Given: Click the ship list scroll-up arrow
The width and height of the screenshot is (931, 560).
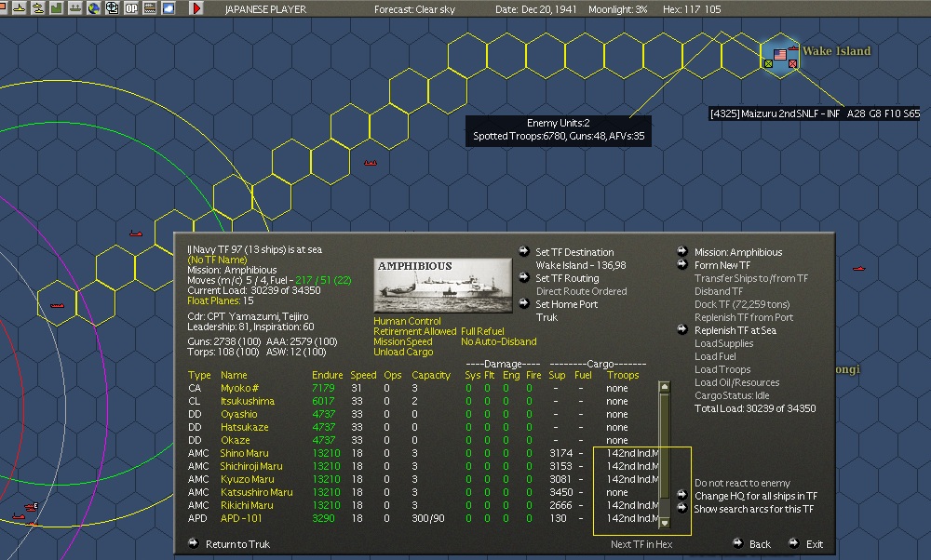Looking at the screenshot, I should coord(665,387).
